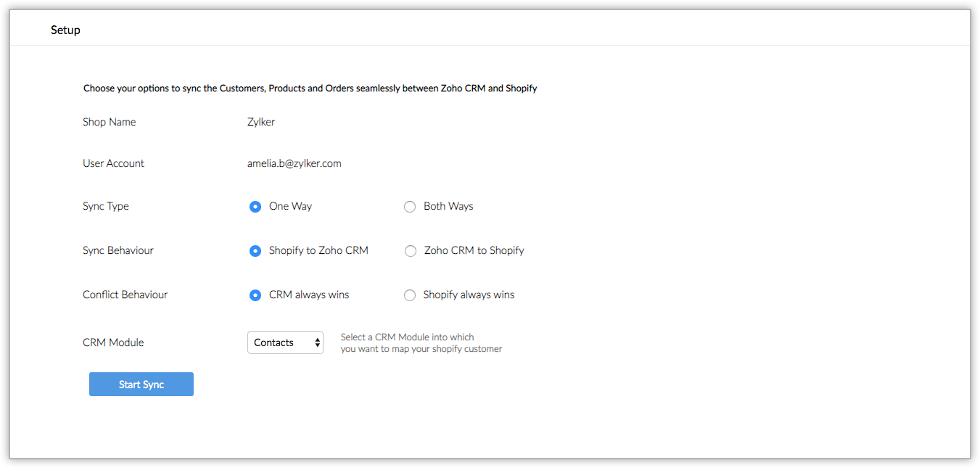
Task: Select CRM always wins radio option
Action: pyautogui.click(x=255, y=295)
